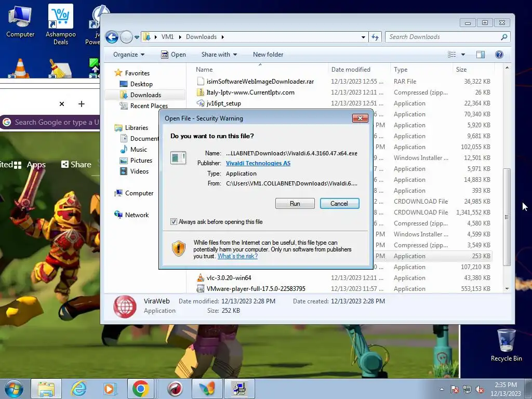Select Recent Places in the navigation pane

coord(149,106)
